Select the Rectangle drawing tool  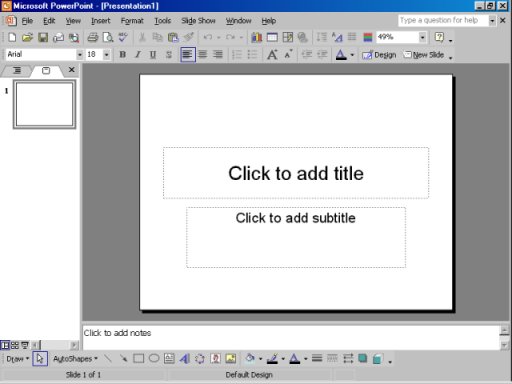(138, 359)
